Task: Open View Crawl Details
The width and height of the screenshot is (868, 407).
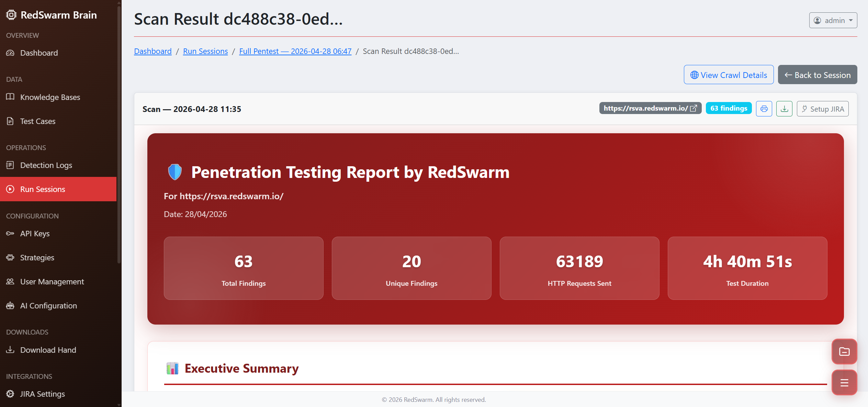Action: tap(729, 75)
